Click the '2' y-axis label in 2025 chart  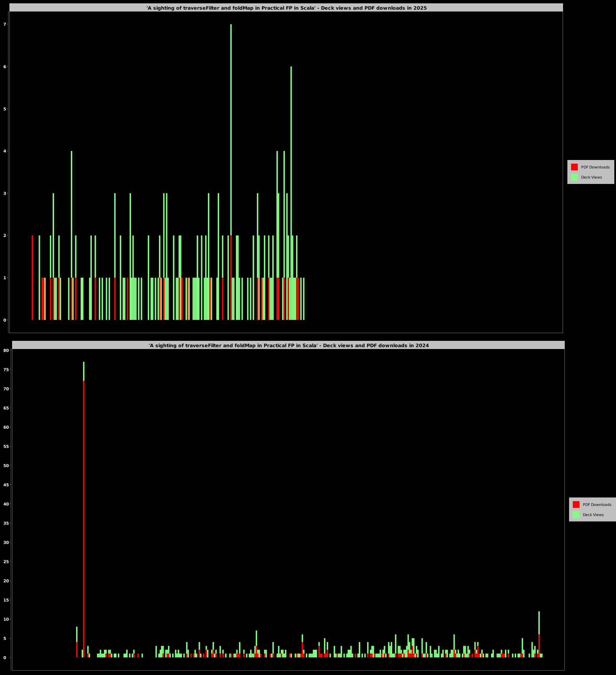(x=5, y=236)
